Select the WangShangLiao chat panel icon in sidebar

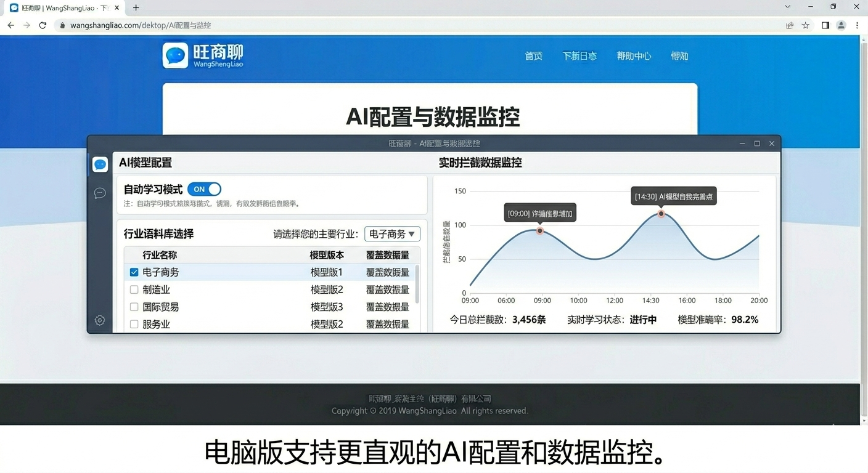click(x=100, y=164)
